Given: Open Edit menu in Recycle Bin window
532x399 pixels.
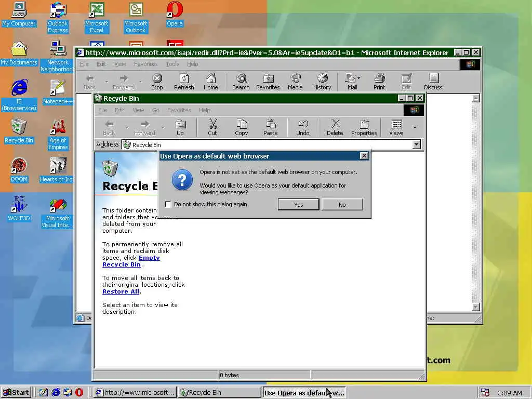Looking at the screenshot, I should (119, 110).
